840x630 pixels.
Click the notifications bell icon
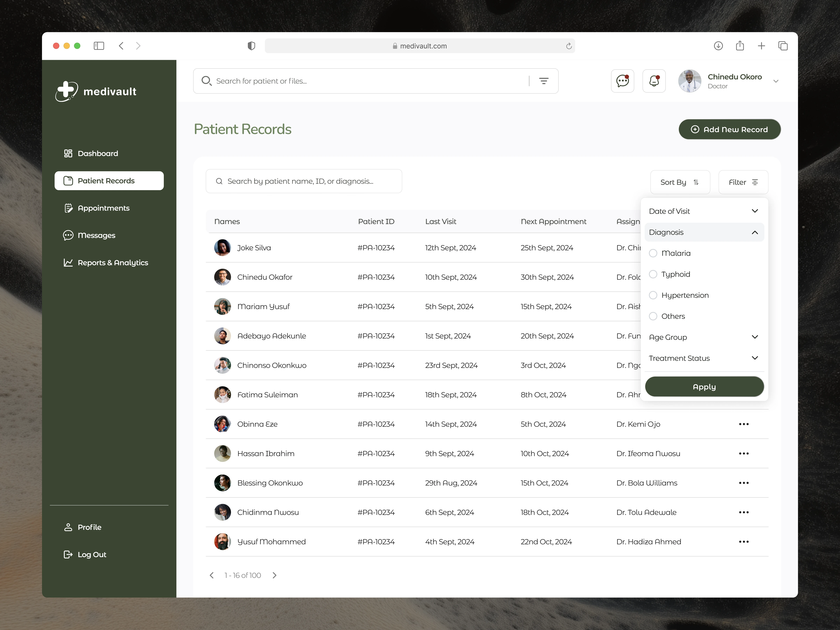point(654,81)
